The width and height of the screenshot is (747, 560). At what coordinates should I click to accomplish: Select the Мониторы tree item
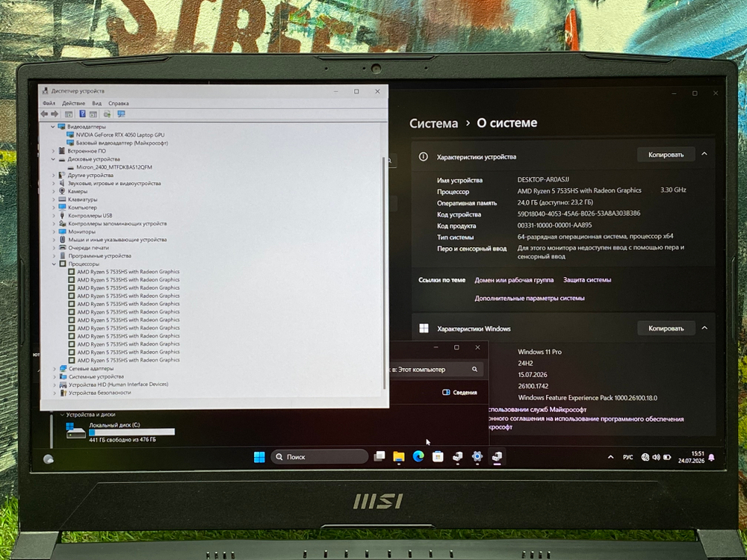point(81,232)
